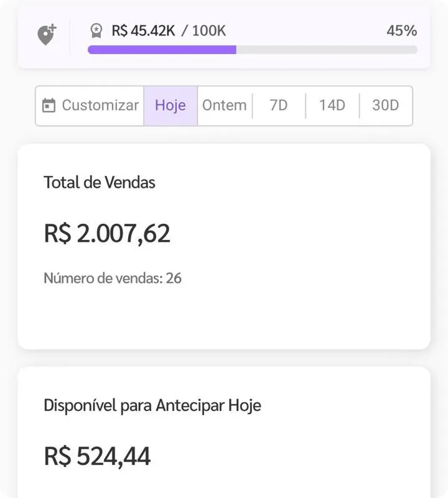Select the 30D period filter
Viewport: 448px width, 498px height.
[x=385, y=106]
